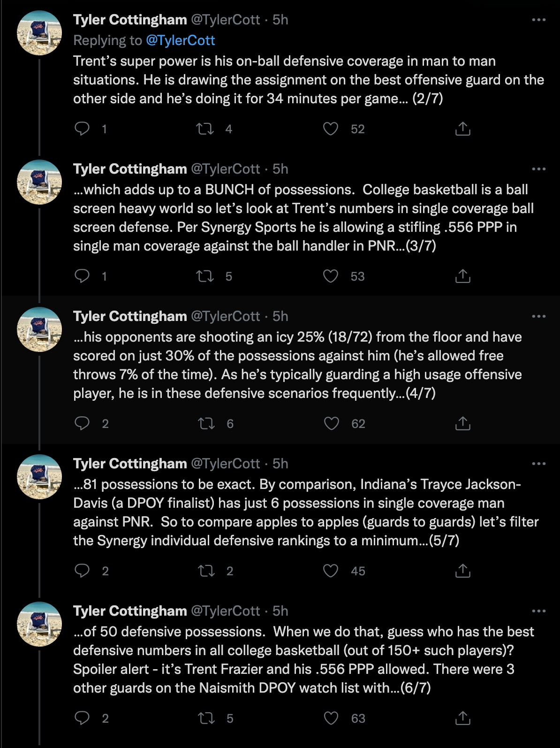
Task: Open more options menu on (4/7) tweet
Action: (x=538, y=316)
